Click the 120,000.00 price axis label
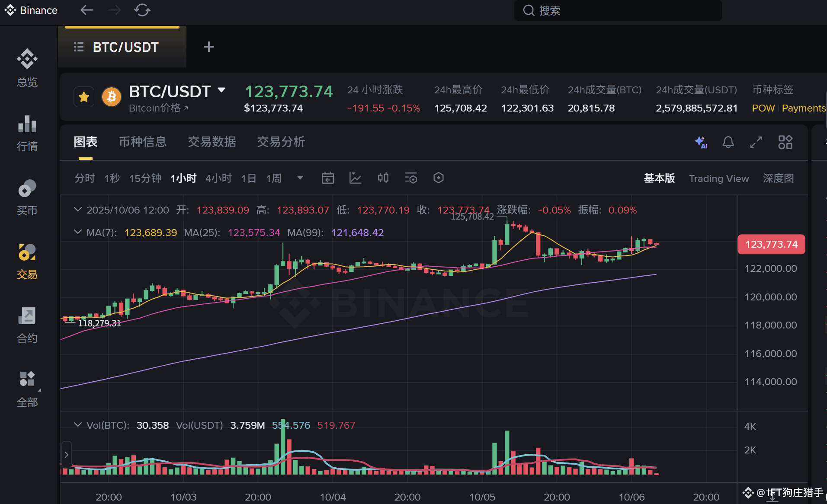Screen dimensions: 827x504 point(770,297)
